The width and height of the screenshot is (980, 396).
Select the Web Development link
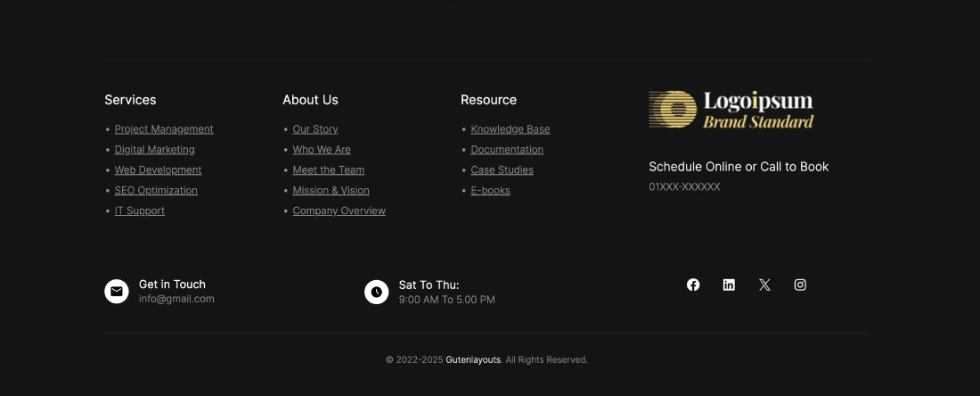tap(158, 170)
